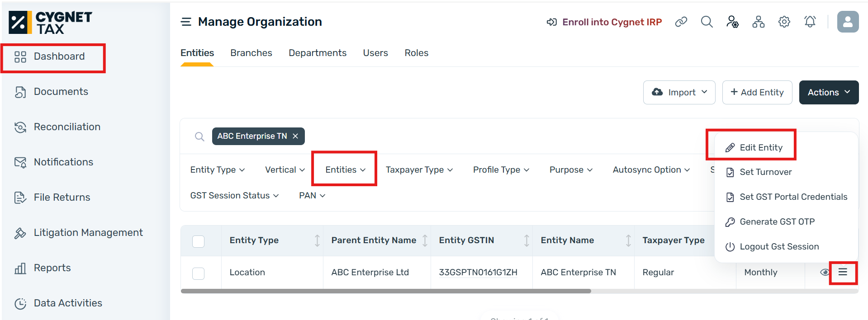Open the search magnifier in top bar
The width and height of the screenshot is (868, 320).
(707, 22)
